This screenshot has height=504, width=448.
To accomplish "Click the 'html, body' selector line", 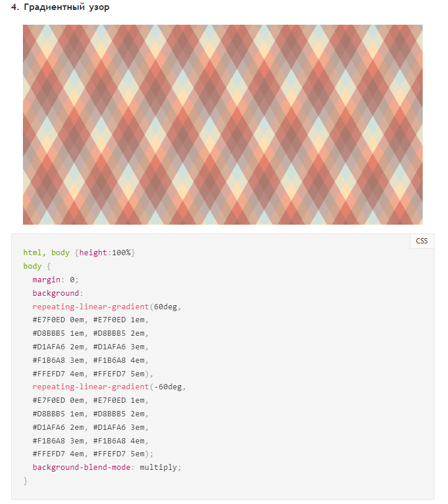I will coord(79,253).
